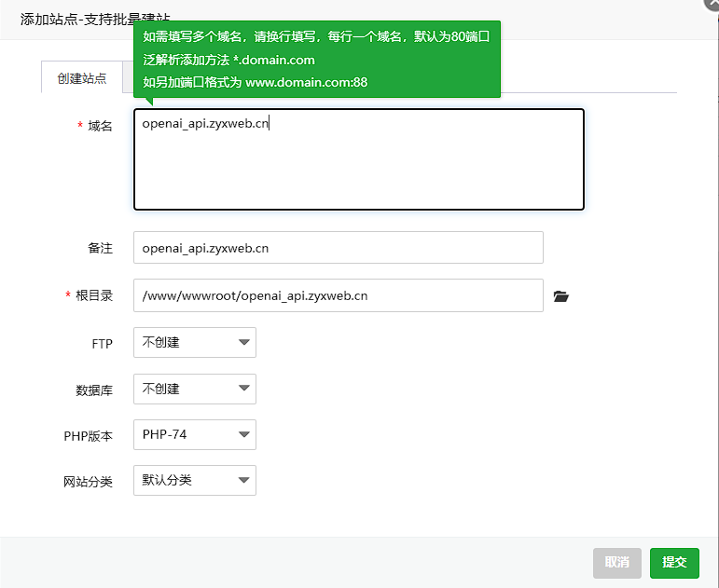Click the gray 取消 cancel button

[x=616, y=563]
